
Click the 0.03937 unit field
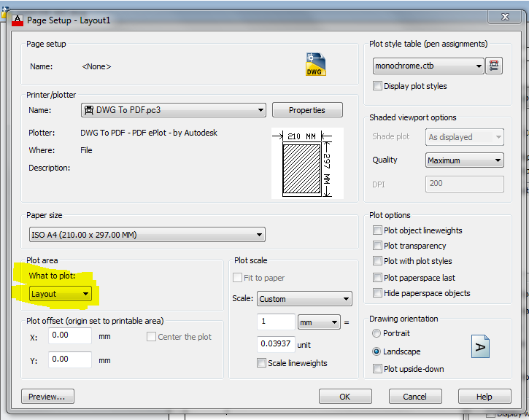coord(276,344)
